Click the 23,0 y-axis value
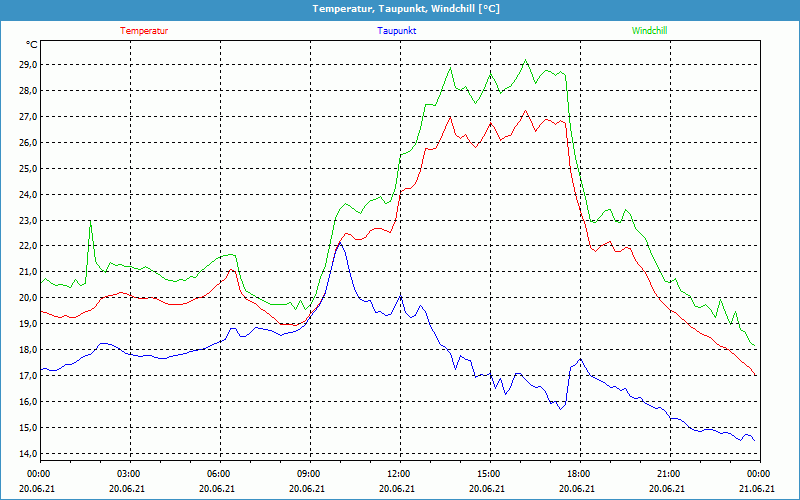This screenshot has height=500, width=800. pos(29,220)
